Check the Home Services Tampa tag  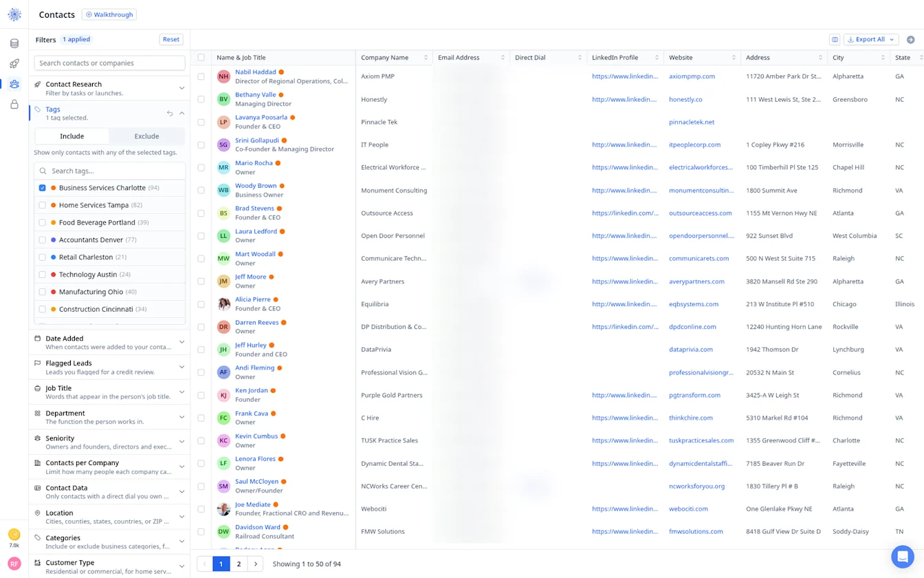43,205
